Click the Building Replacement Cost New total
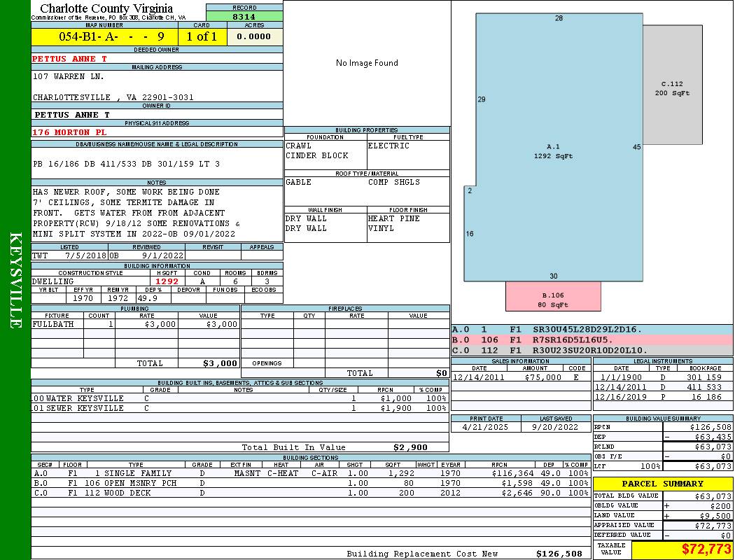This screenshot has width=735, height=560. 559,554
